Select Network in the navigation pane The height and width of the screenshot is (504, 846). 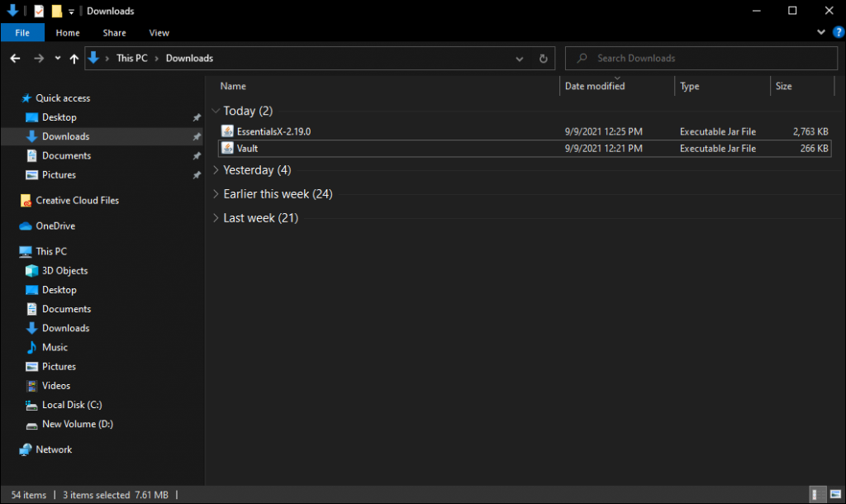[x=46, y=449]
